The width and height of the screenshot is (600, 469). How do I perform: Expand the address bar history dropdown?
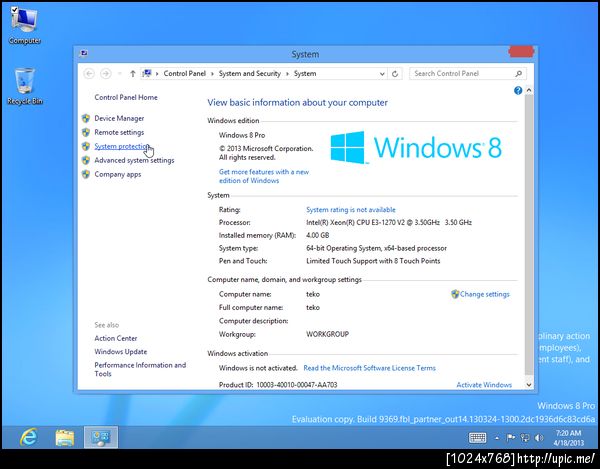pyautogui.click(x=382, y=74)
